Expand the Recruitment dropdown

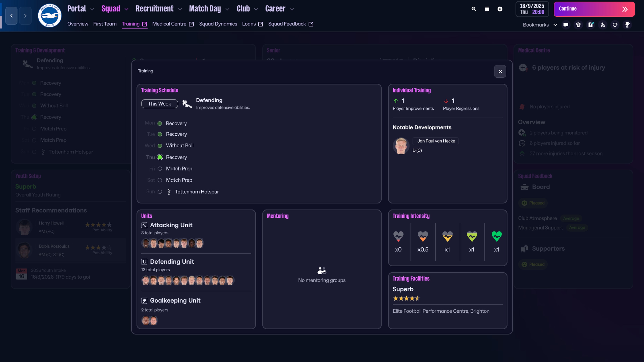(180, 9)
